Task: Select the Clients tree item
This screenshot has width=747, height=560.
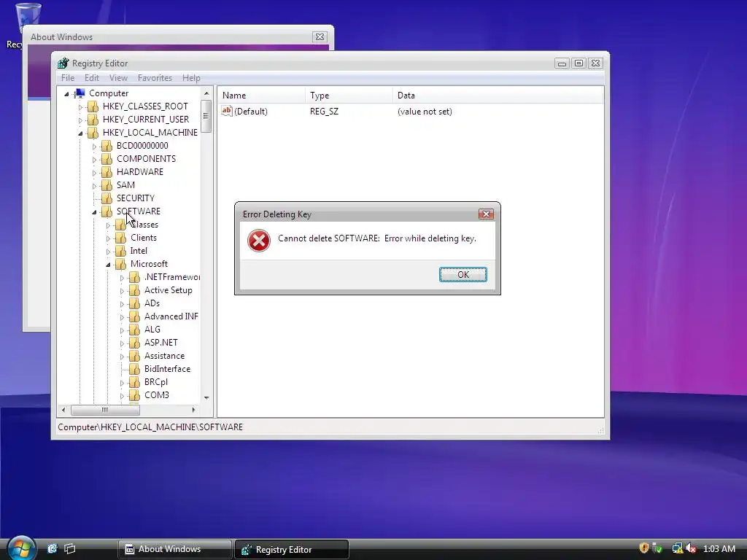Action: click(144, 238)
